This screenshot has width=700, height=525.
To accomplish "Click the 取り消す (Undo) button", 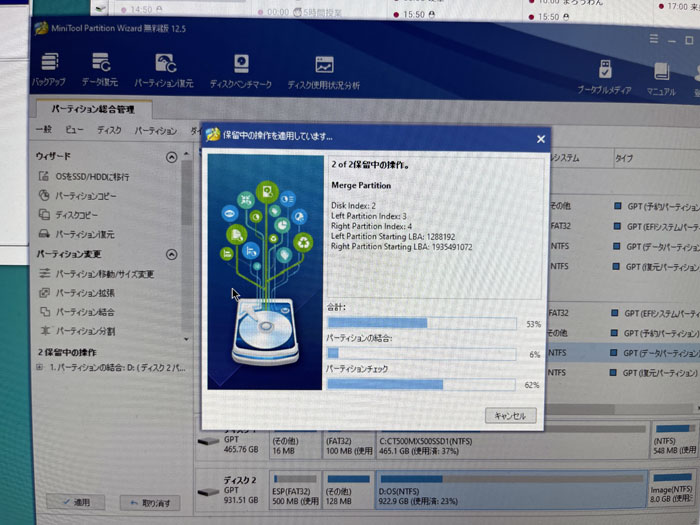I will pyautogui.click(x=150, y=503).
